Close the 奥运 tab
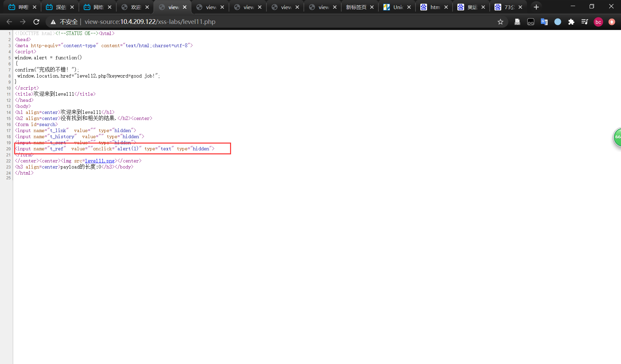This screenshot has height=364, width=621. coord(483,7)
